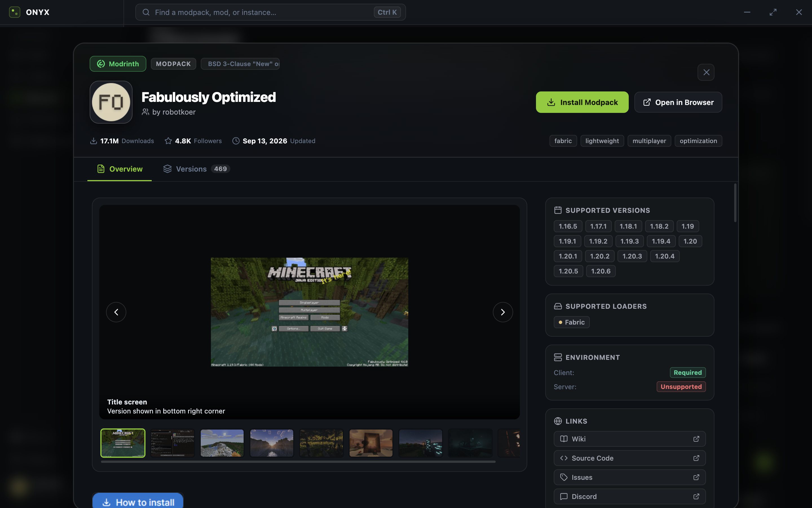Select the fourth gallery thumbnail with sunset
The image size is (812, 508).
click(272, 443)
